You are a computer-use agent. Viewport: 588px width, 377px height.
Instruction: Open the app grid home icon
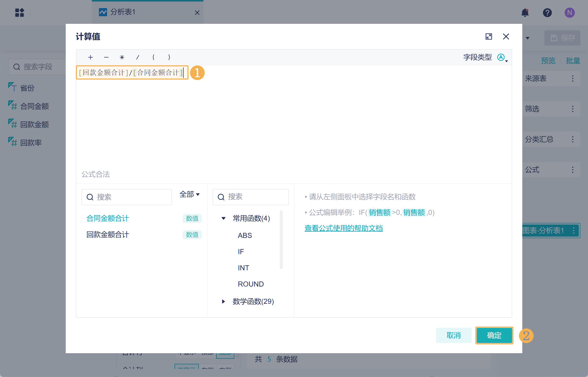20,12
